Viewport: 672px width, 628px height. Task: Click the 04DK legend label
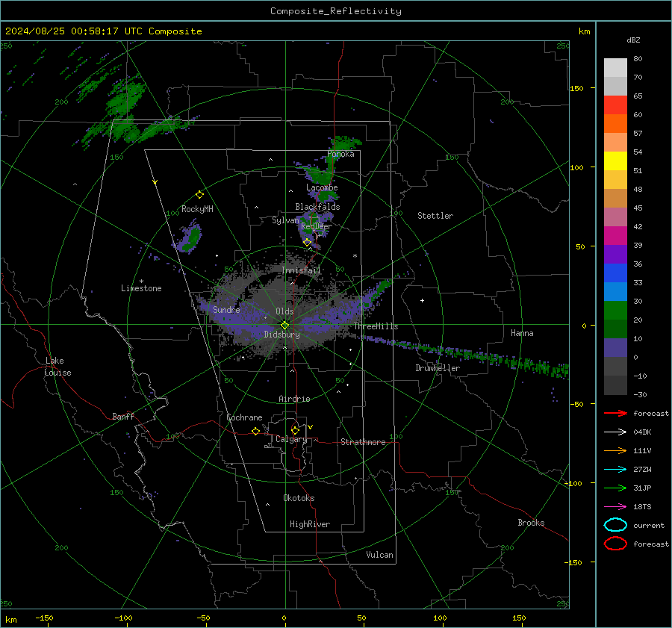click(642, 432)
